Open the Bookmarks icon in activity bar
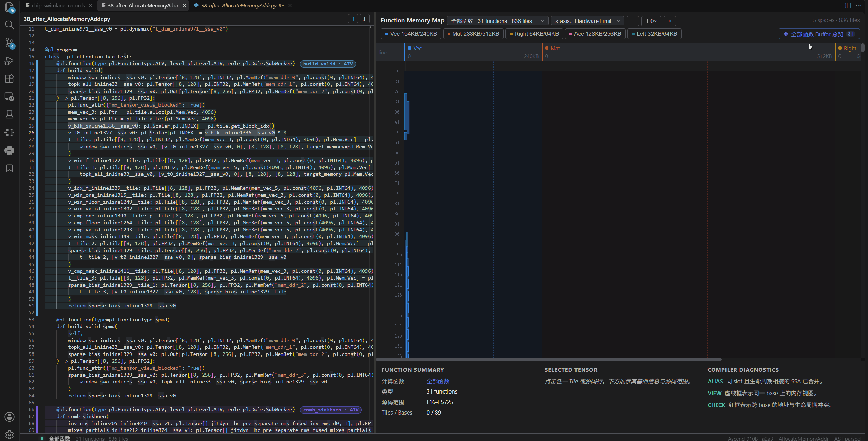Viewport: 868px width, 441px height. pyautogui.click(x=10, y=168)
